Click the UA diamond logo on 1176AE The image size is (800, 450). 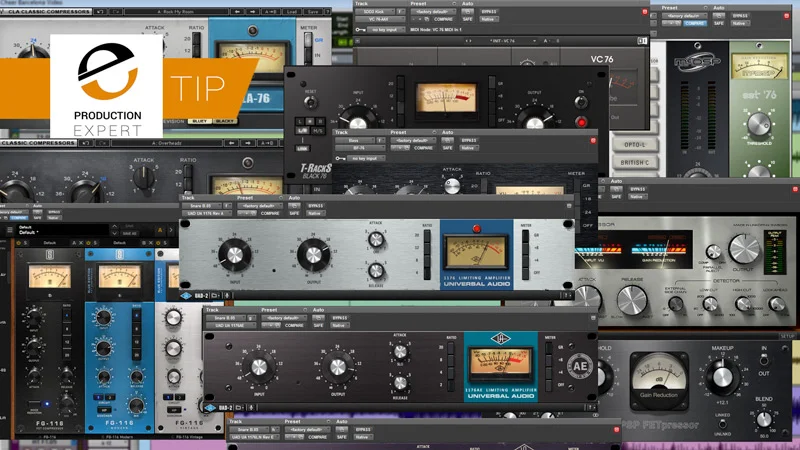coord(501,339)
